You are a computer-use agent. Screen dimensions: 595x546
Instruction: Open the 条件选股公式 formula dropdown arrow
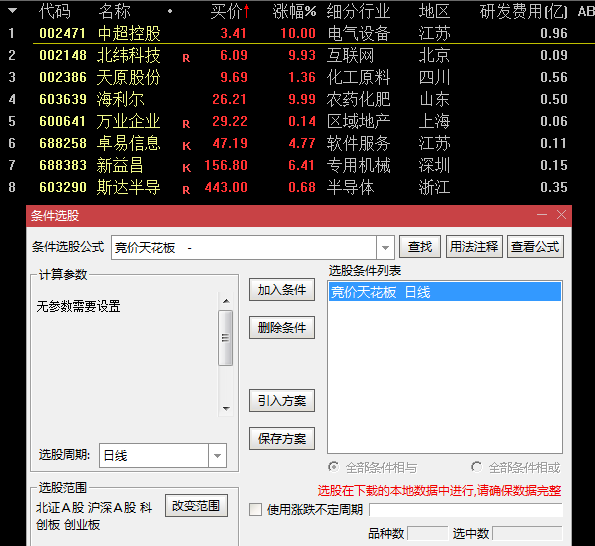[x=385, y=248]
